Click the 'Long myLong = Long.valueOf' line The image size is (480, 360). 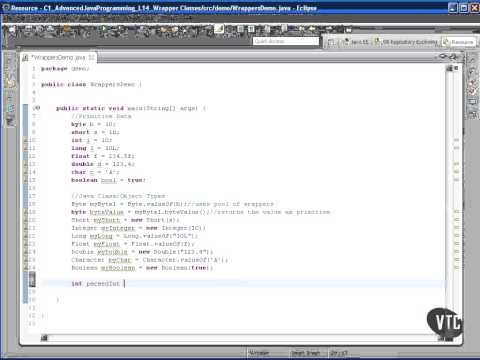coord(135,236)
